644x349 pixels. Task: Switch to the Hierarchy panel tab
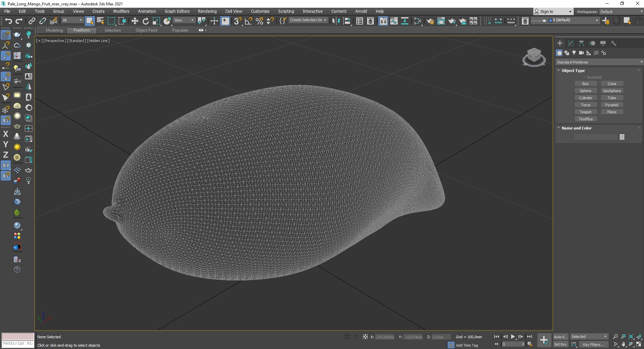[x=581, y=43]
